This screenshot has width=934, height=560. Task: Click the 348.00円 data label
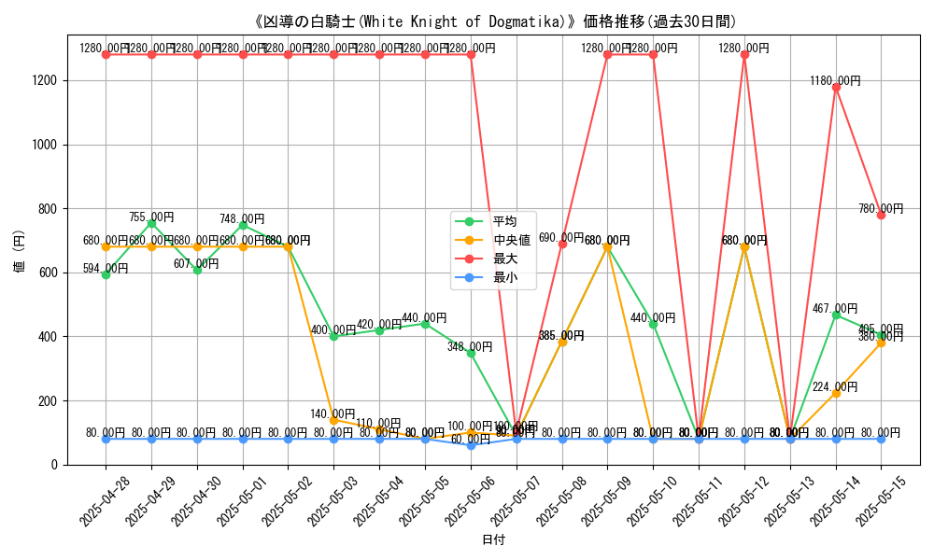(x=471, y=346)
